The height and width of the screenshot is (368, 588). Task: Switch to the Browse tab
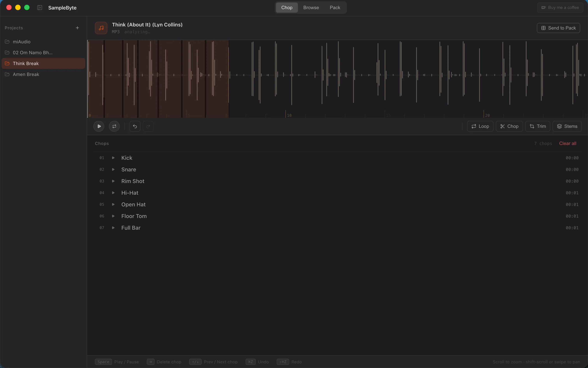[311, 8]
